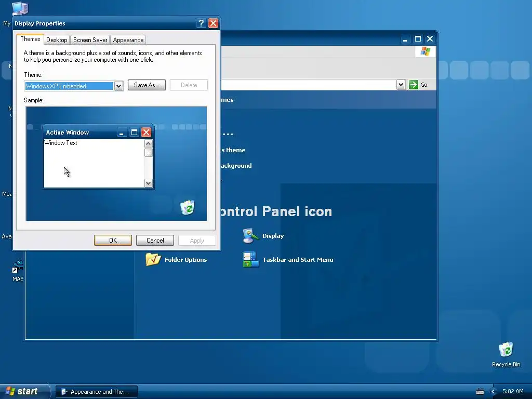Image resolution: width=532 pixels, height=399 pixels.
Task: Click the Windows XP Embedded theme field
Action: (69, 86)
